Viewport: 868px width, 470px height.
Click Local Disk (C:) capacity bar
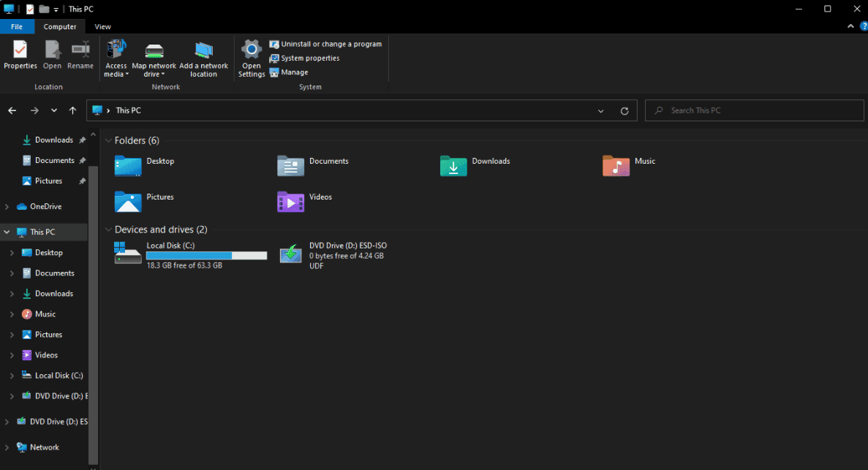pos(206,255)
